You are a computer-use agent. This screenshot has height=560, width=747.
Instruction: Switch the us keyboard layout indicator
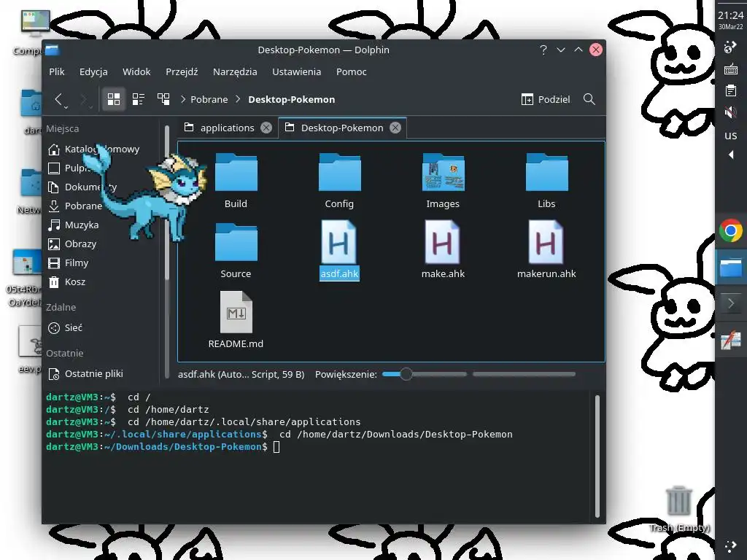point(731,136)
